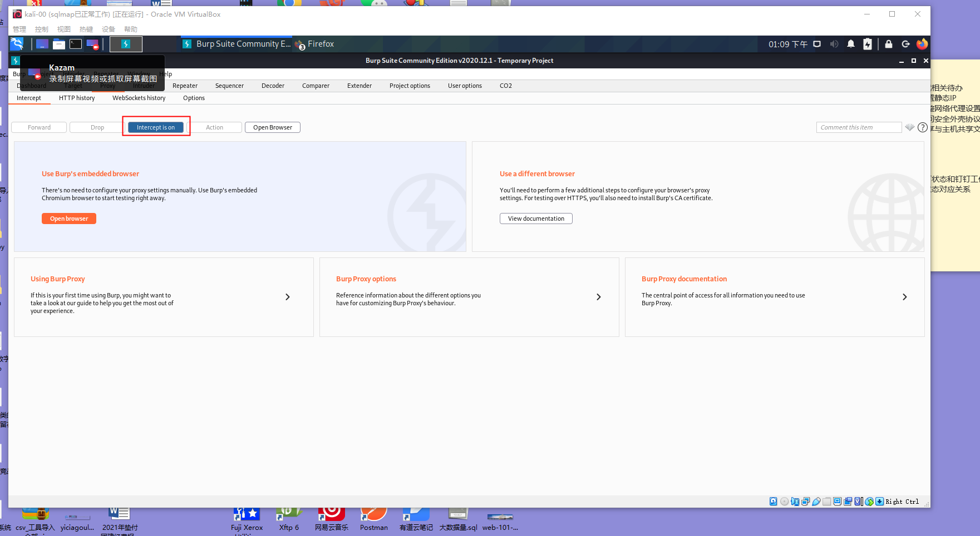Click the Kazam screen recorder panel icon

click(x=92, y=44)
